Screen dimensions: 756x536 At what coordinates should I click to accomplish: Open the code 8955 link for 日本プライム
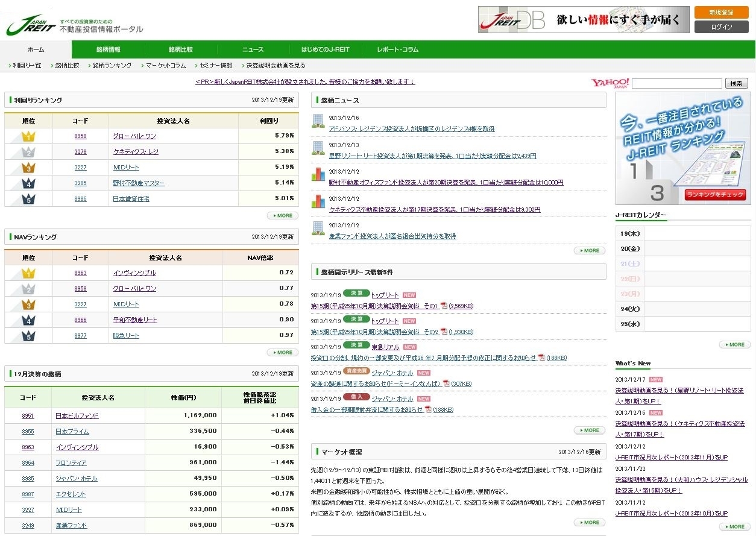click(28, 432)
